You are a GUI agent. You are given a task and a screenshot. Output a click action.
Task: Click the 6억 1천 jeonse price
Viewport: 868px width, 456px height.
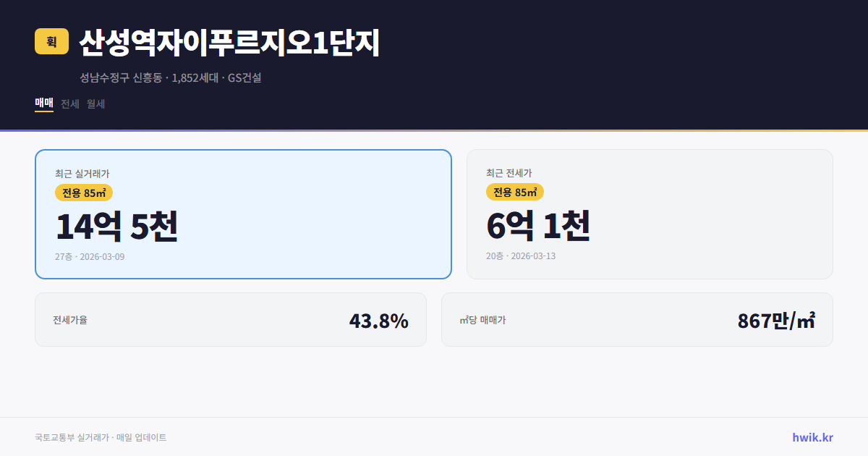pos(538,227)
